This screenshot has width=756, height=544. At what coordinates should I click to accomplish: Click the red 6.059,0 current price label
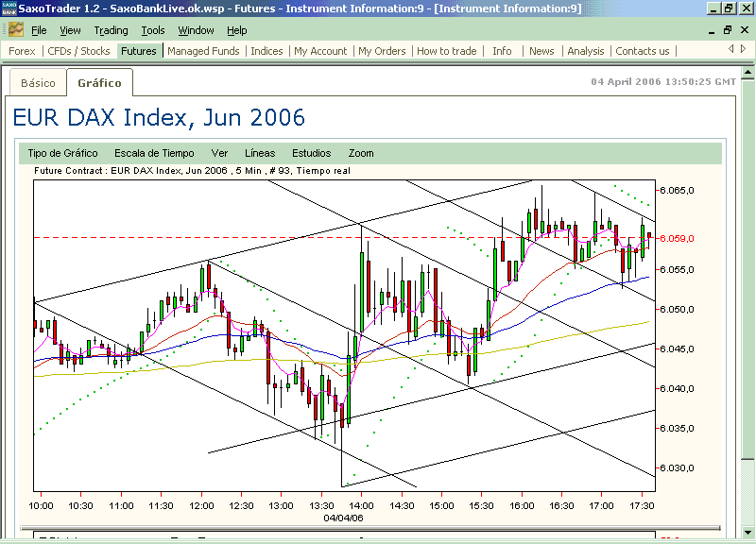[x=677, y=239]
